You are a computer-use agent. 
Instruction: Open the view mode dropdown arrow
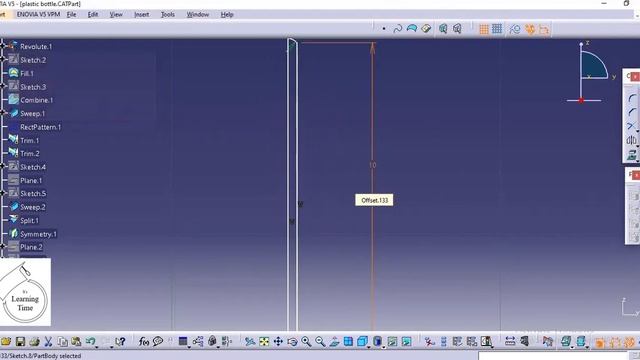[384, 346]
